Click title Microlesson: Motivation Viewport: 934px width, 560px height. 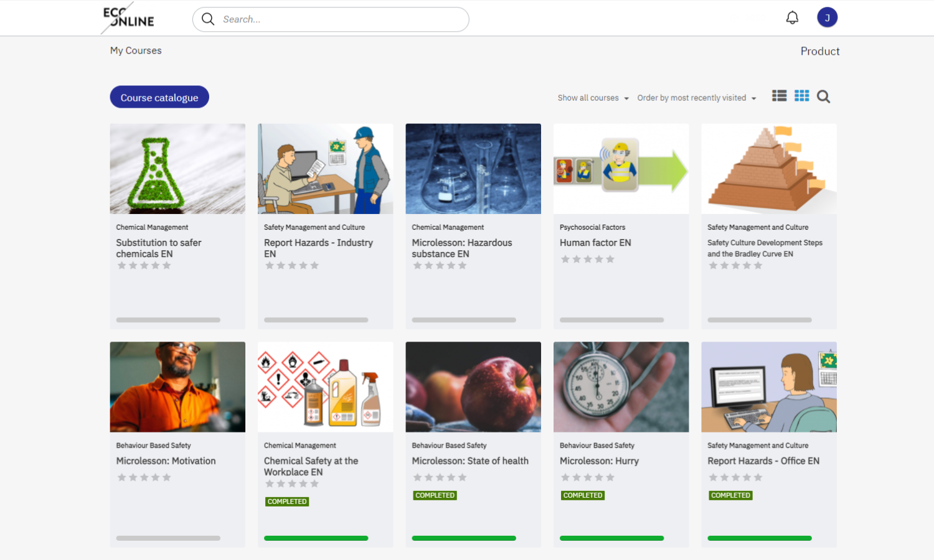pos(166,461)
